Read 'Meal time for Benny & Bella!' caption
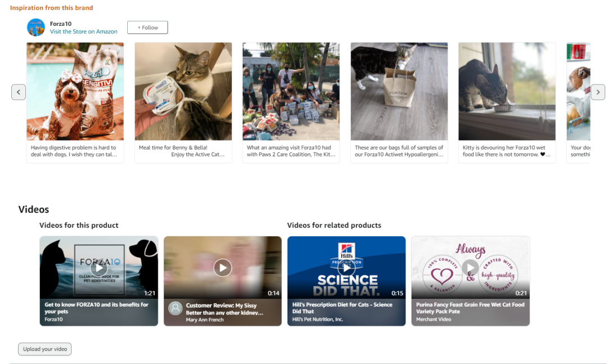The image size is (608, 364). 181,151
